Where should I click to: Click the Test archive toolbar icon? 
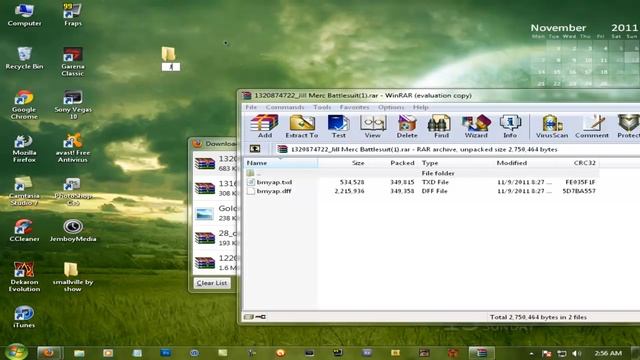[x=338, y=127]
